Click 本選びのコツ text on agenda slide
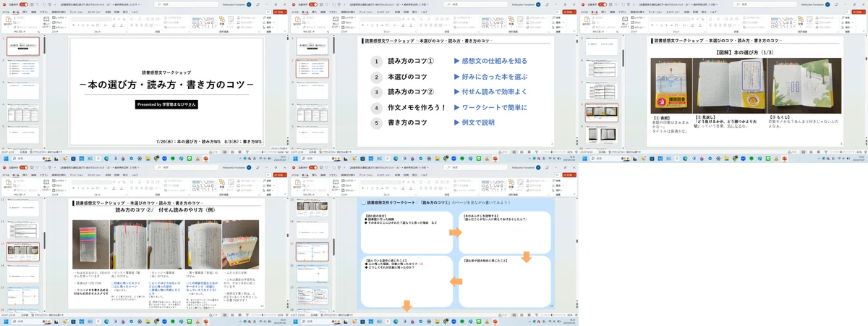This screenshot has height=326, width=868. click(407, 77)
